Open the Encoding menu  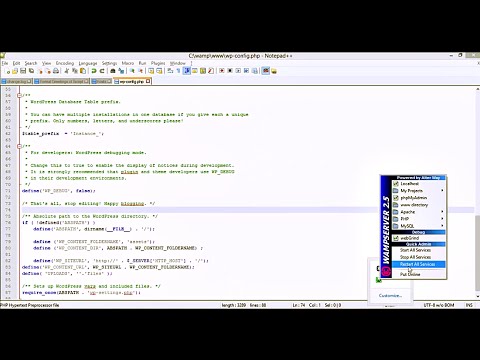click(x=65, y=63)
